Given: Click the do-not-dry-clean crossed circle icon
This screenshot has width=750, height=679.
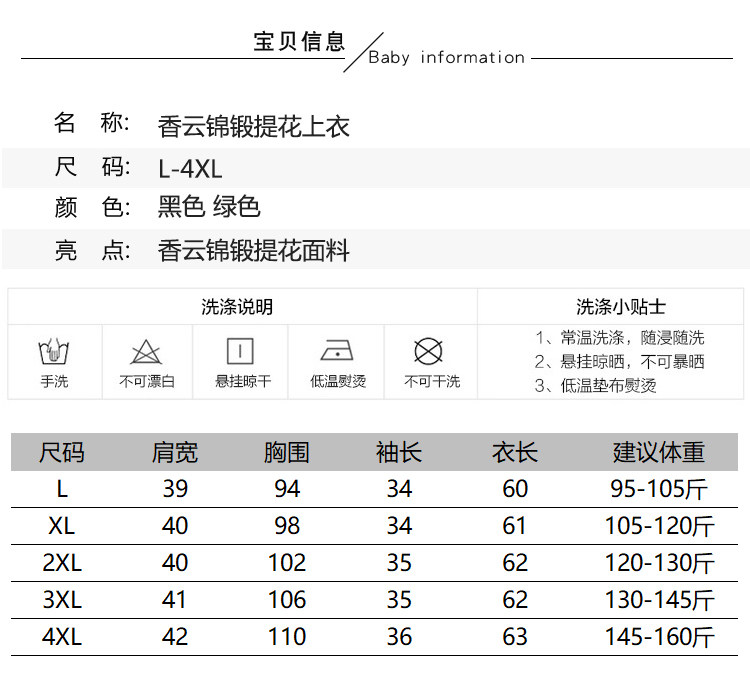Looking at the screenshot, I should (x=430, y=352).
